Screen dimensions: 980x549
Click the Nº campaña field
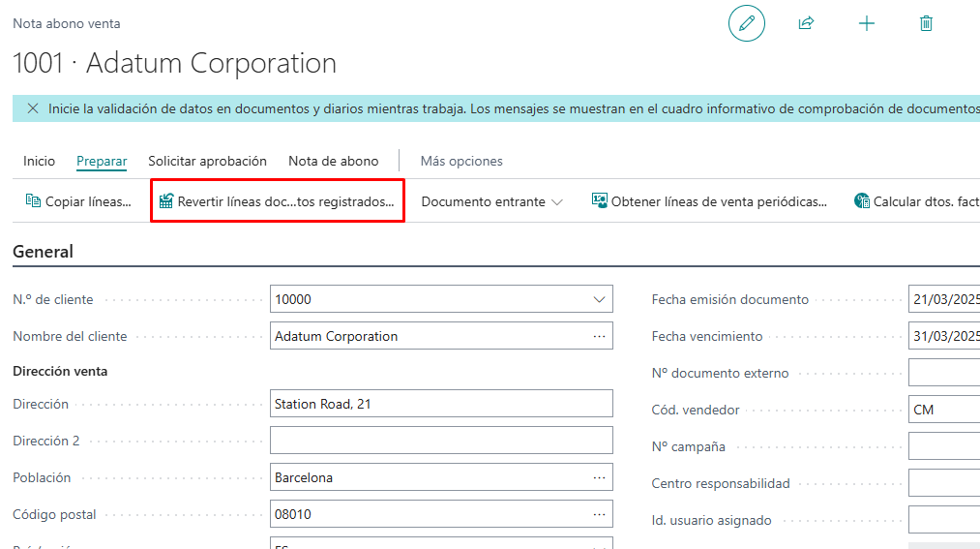[944, 446]
